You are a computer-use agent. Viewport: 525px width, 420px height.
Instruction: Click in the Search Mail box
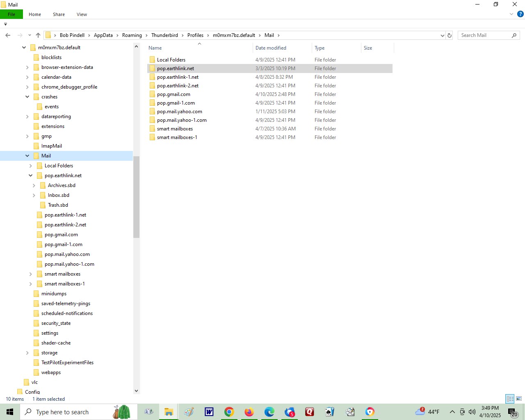(484, 35)
